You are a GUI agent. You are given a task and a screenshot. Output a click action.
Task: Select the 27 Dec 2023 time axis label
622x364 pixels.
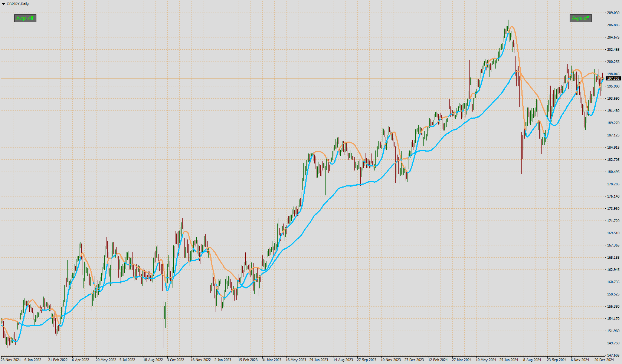(x=414, y=360)
